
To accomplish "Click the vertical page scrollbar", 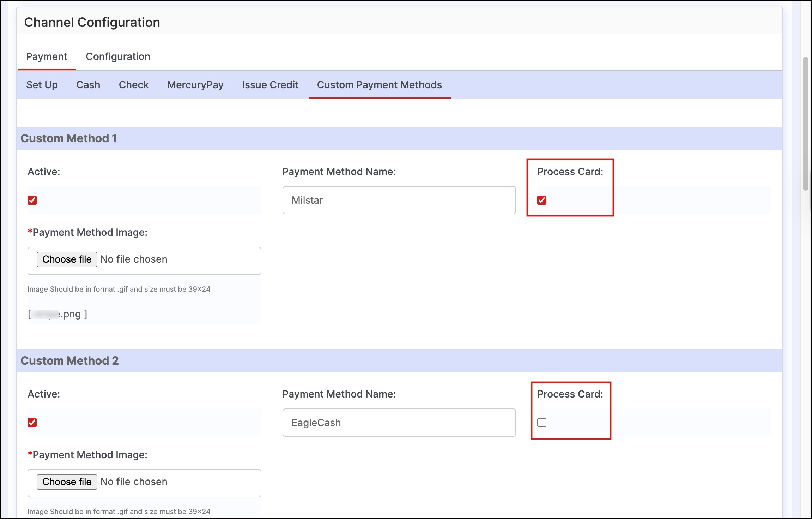I will click(805, 124).
